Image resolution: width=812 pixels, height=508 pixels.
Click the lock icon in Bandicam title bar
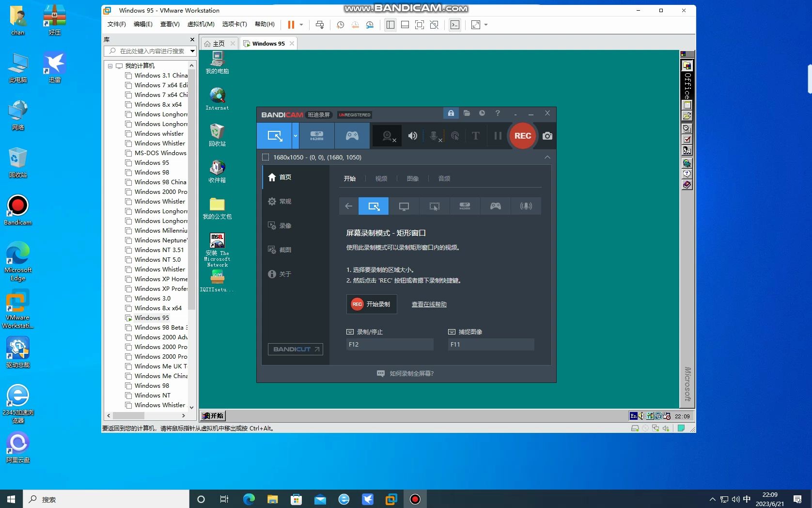point(451,113)
